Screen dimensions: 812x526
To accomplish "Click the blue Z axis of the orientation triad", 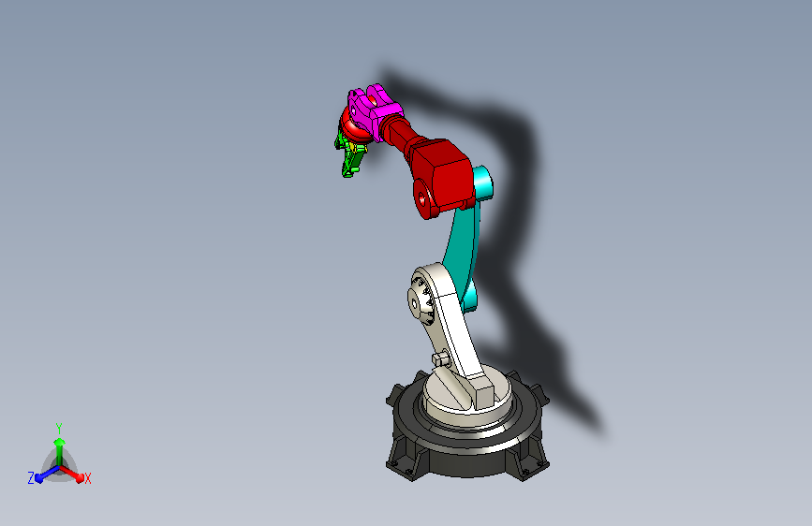I will coord(46,474).
